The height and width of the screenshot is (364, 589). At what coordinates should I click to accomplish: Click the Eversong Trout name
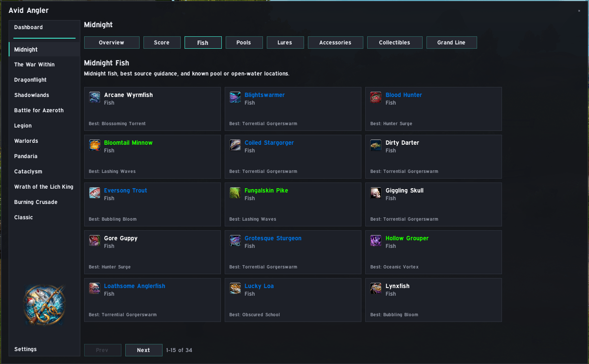pyautogui.click(x=125, y=191)
